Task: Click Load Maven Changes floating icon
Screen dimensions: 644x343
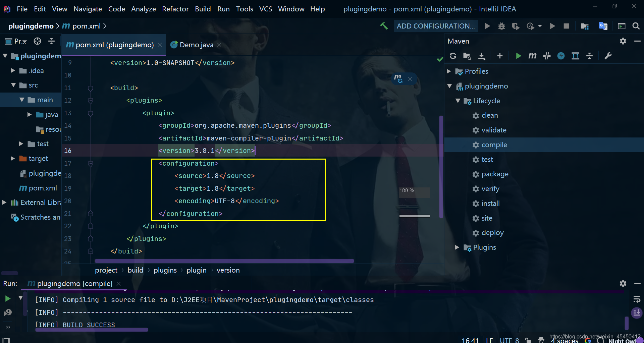Action: point(398,79)
